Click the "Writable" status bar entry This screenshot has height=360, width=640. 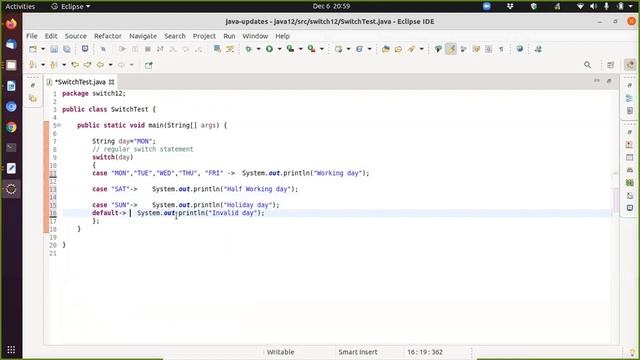(x=280, y=352)
